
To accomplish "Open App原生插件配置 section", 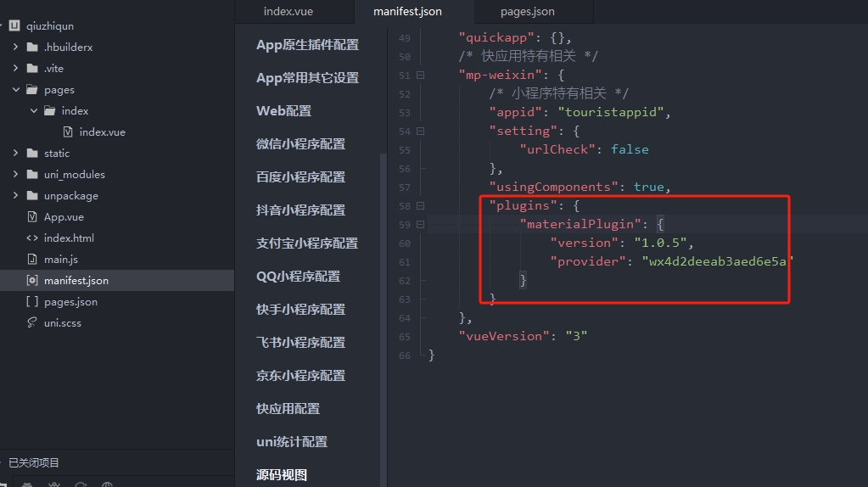I will pos(307,45).
